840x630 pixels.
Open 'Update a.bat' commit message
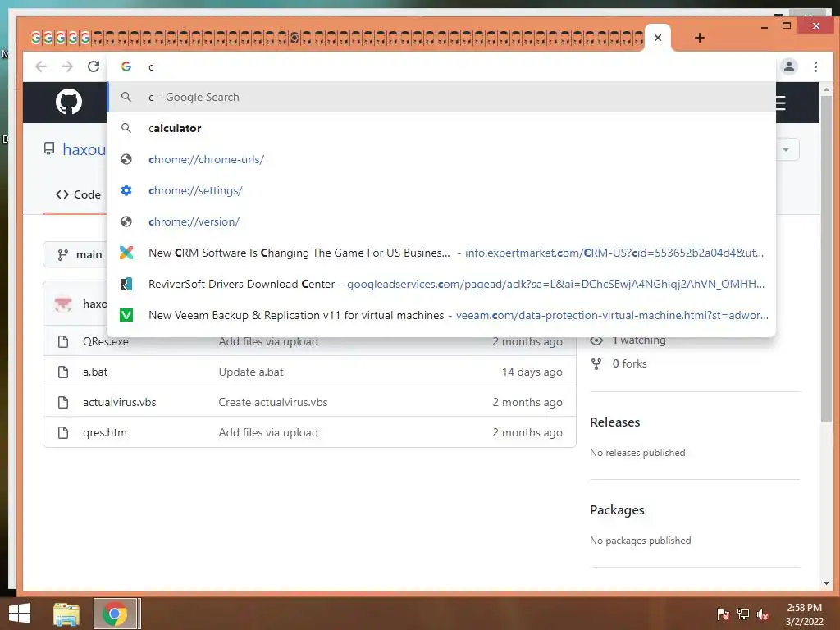251,372
